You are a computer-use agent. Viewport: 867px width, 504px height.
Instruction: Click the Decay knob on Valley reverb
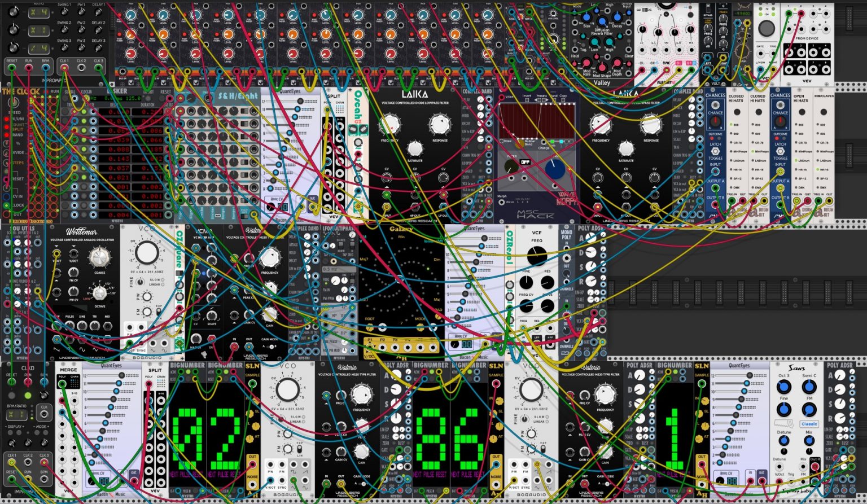(617, 18)
